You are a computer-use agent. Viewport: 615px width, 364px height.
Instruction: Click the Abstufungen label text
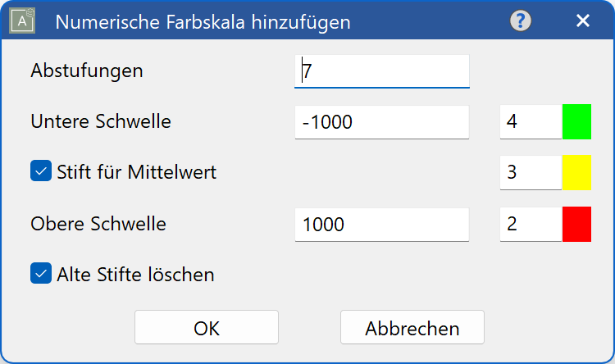tap(87, 71)
